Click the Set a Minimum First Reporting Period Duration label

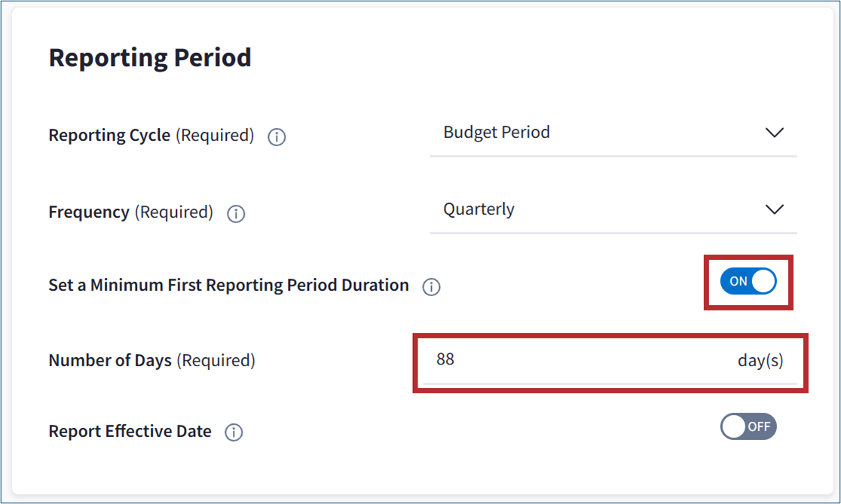pyautogui.click(x=228, y=286)
